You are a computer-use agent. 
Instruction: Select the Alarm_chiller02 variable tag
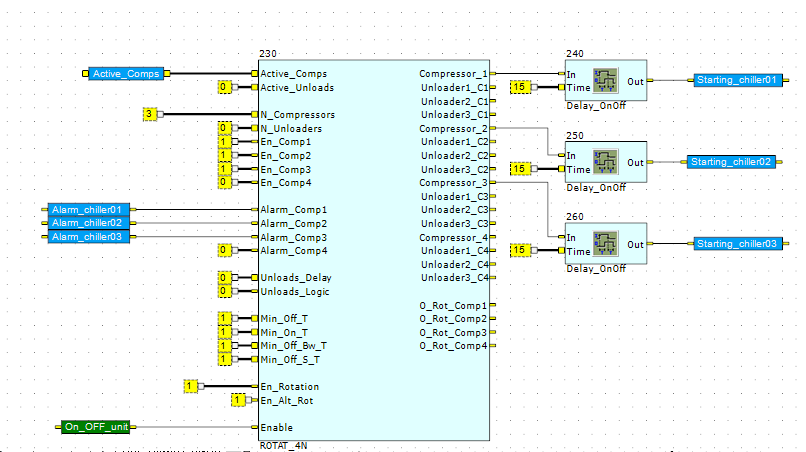click(x=88, y=223)
